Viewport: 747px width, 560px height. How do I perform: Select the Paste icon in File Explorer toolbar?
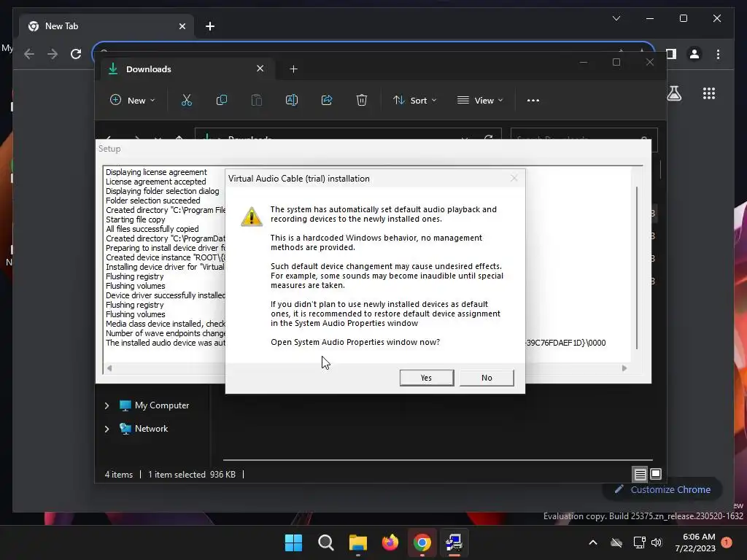point(256,100)
